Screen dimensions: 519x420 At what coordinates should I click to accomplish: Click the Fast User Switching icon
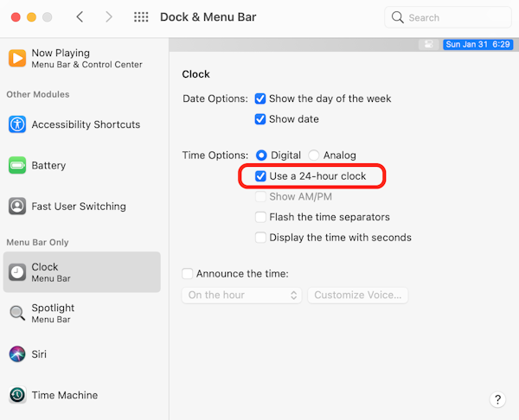click(17, 207)
